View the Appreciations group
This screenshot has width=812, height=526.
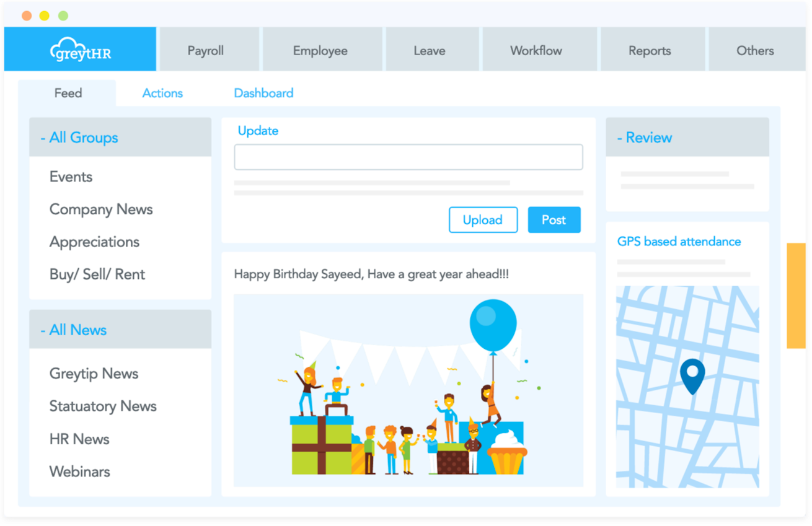point(94,242)
